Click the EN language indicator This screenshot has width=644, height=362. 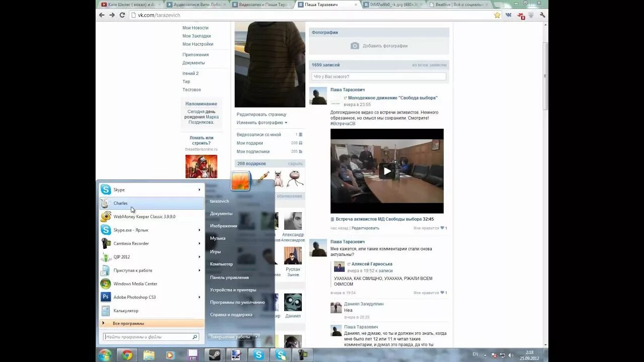pyautogui.click(x=475, y=354)
